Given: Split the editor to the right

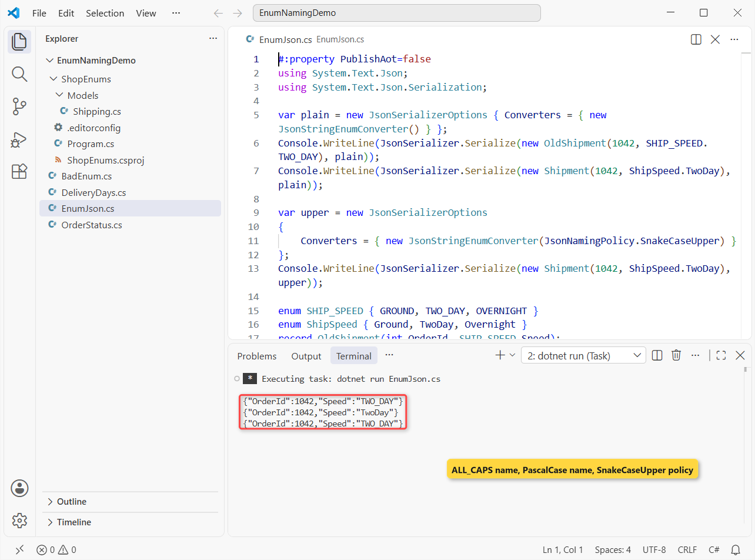Looking at the screenshot, I should [x=696, y=39].
